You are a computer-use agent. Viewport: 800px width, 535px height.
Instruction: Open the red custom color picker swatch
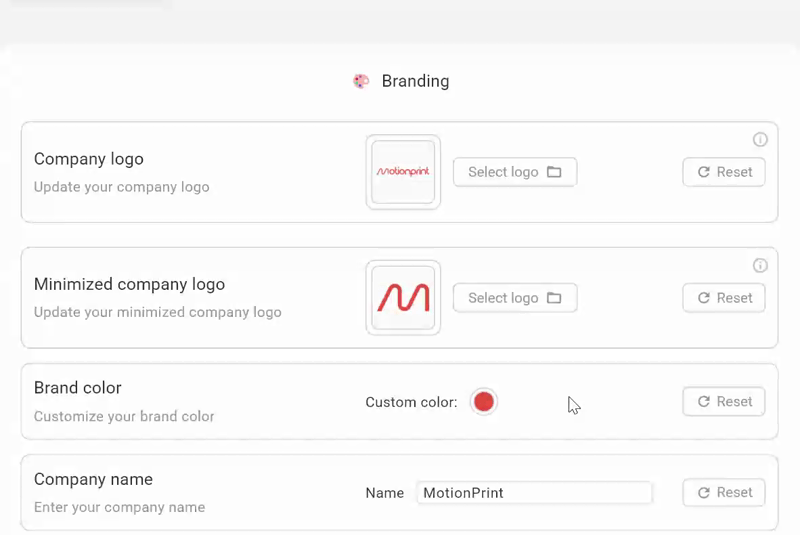click(x=484, y=402)
